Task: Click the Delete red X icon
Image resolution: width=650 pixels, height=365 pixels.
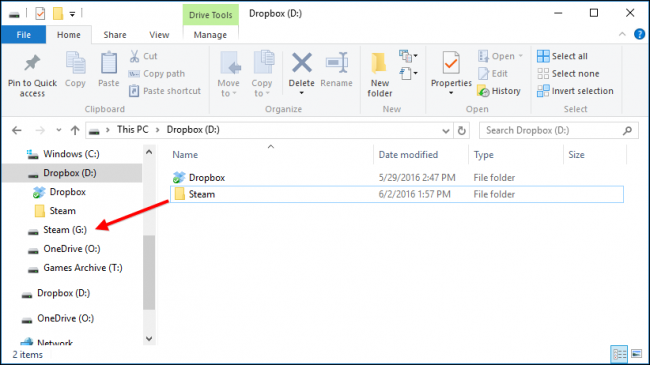Action: 302,63
